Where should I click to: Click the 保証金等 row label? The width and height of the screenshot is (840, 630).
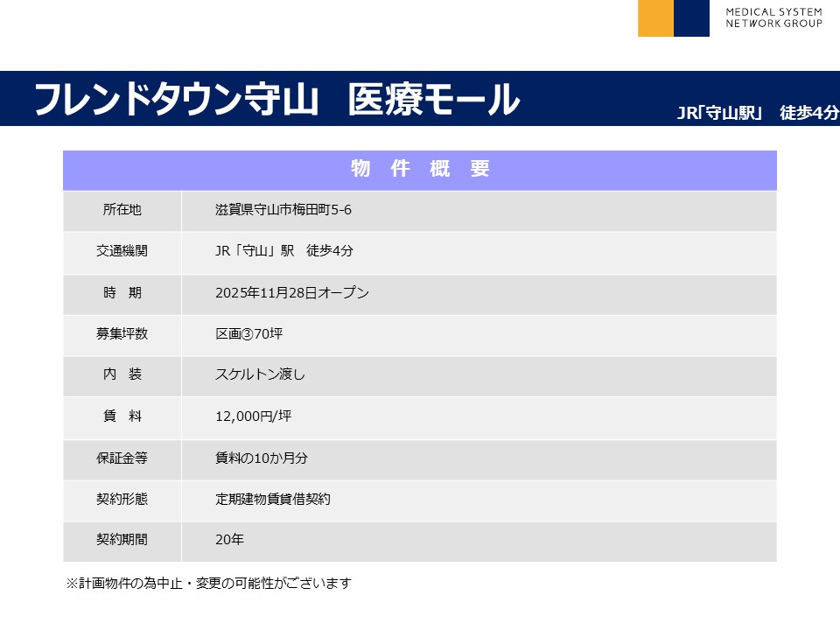(x=122, y=458)
